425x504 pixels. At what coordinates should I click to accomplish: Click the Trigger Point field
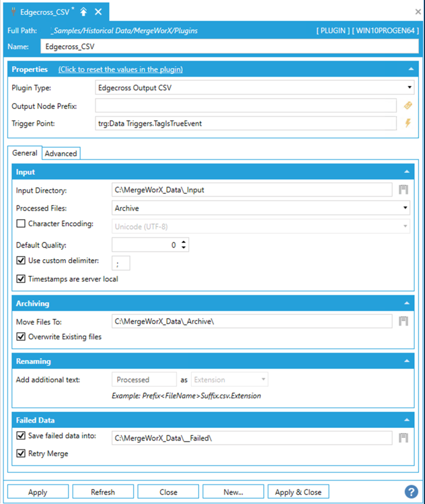click(246, 123)
